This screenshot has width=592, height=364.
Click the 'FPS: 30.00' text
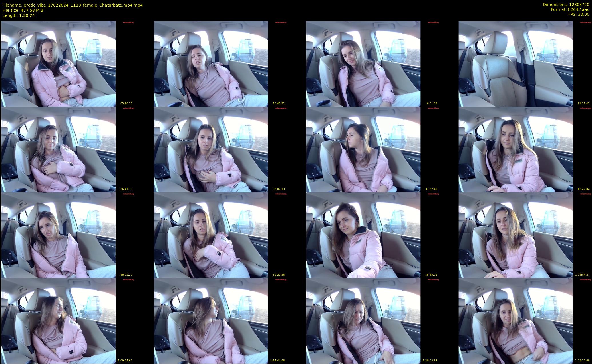click(579, 14)
